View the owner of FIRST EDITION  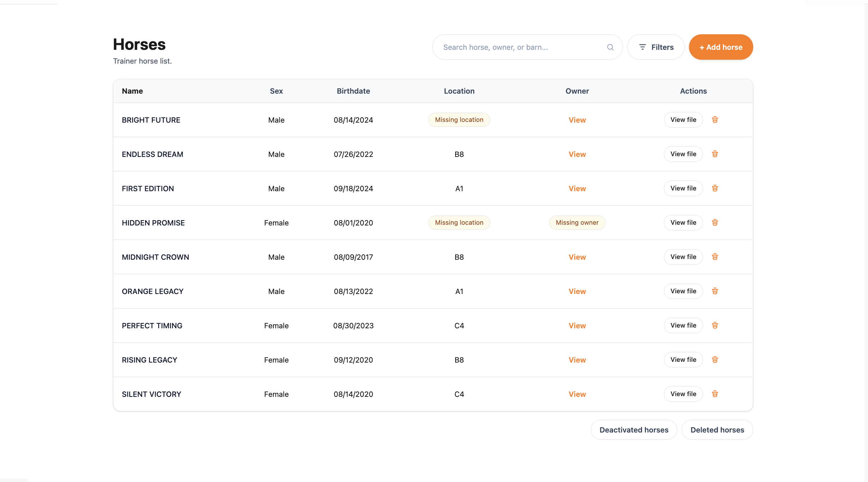(x=577, y=189)
